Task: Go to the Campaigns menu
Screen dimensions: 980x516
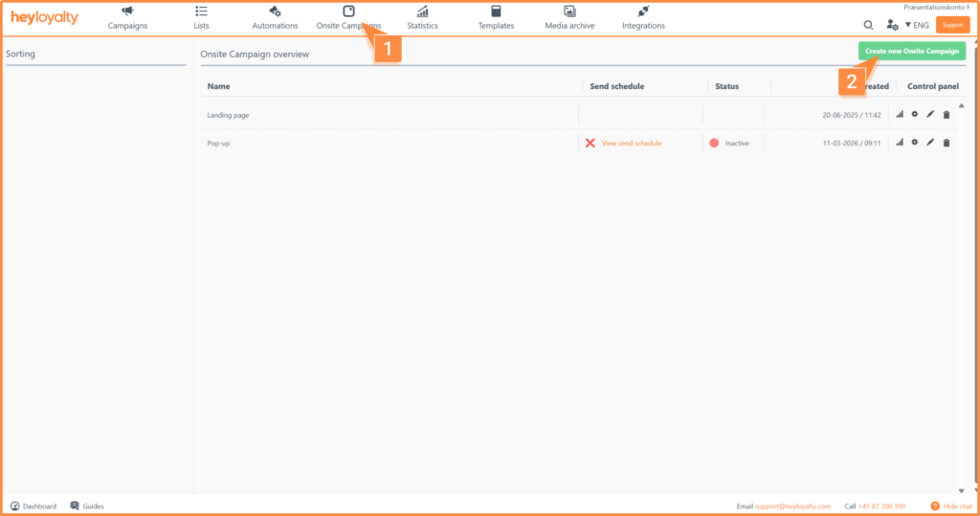Action: [x=127, y=17]
